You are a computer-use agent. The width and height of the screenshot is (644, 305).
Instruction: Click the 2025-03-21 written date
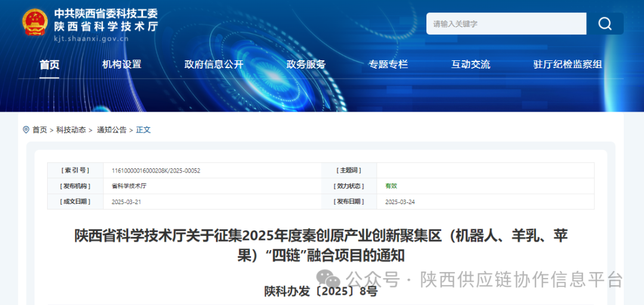pos(126,202)
